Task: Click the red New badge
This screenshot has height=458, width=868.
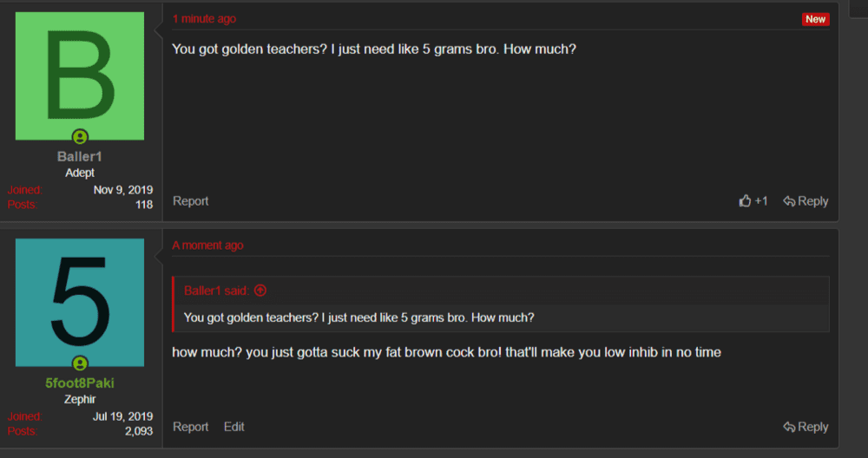Action: pyautogui.click(x=815, y=19)
